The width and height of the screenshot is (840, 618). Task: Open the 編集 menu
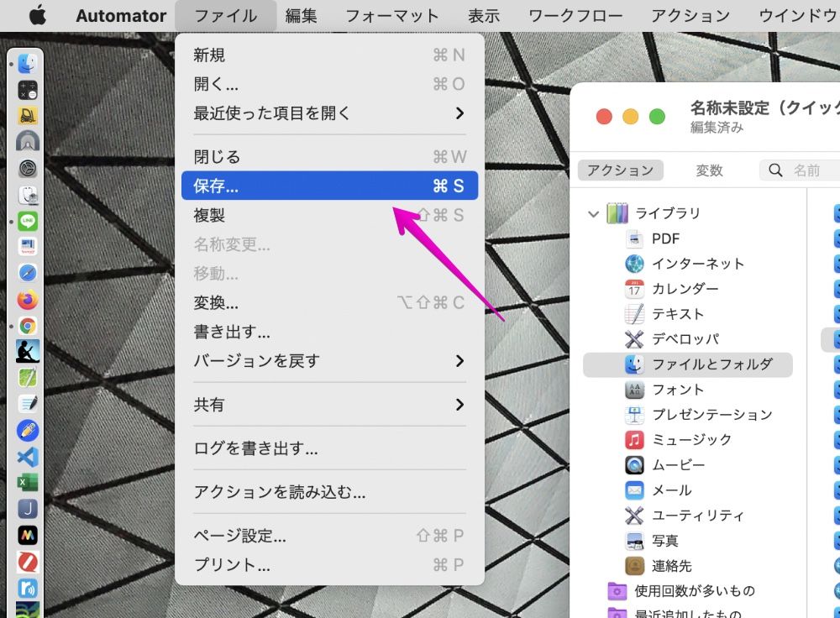tap(301, 15)
